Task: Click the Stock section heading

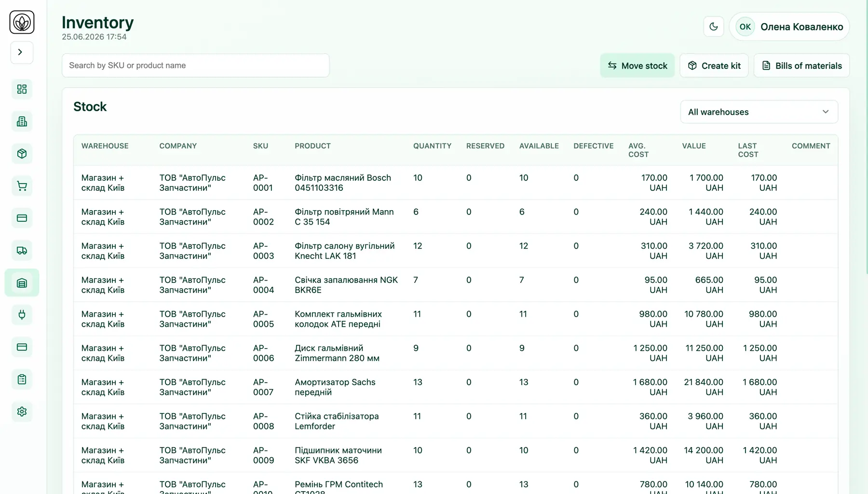Action: 90,107
